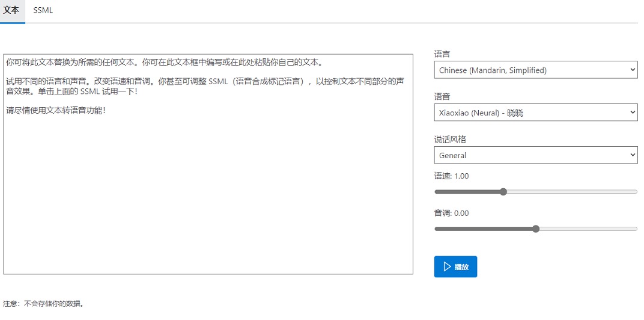Viewport: 644px width, 320px height.
Task: Click empty space in the text box
Action: 208,198
